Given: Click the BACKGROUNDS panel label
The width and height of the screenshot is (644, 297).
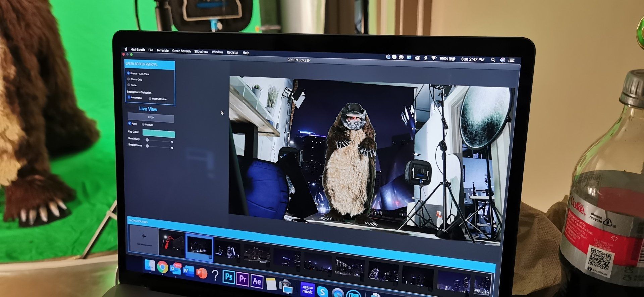Looking at the screenshot, I should pos(138,221).
